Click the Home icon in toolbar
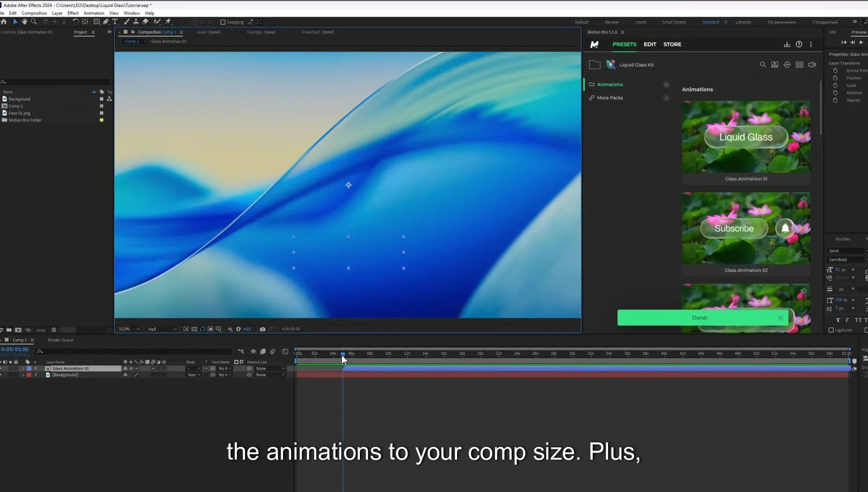Viewport: 868px width, 492px height. click(4, 22)
